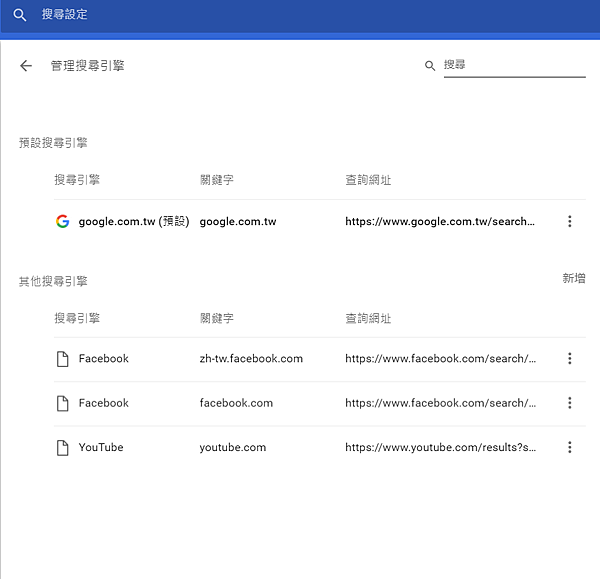
Task: Click page icon of facebook.com keyword row
Action: (x=63, y=403)
